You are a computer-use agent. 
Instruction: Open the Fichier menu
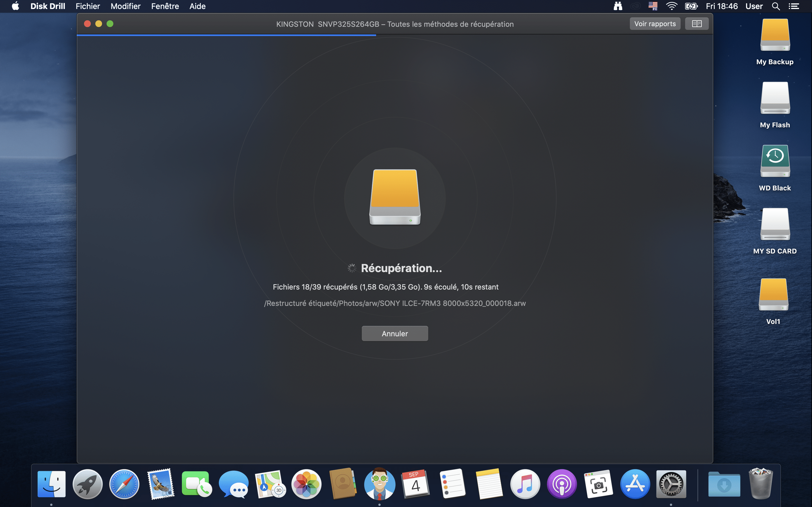[x=88, y=6]
